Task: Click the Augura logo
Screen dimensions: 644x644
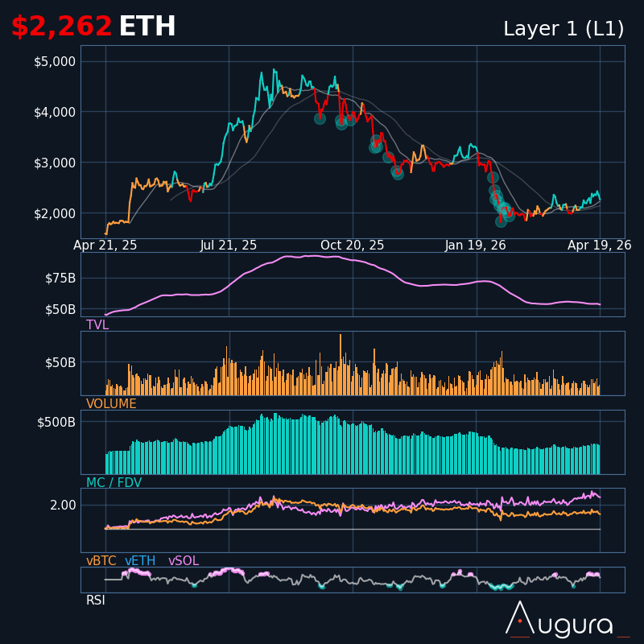Action: (x=568, y=619)
